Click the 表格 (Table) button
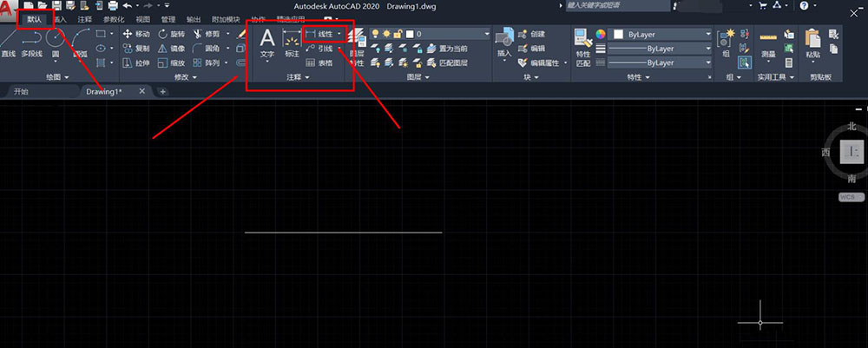The width and height of the screenshot is (868, 348). [x=319, y=63]
